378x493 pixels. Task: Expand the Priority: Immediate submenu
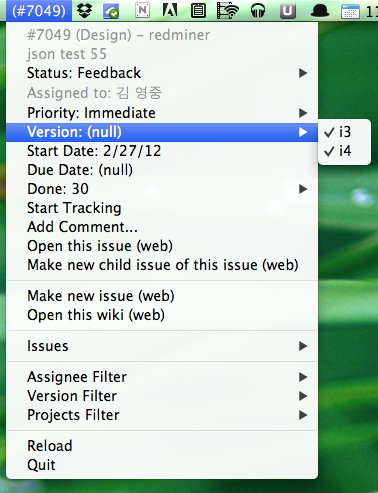click(x=162, y=113)
